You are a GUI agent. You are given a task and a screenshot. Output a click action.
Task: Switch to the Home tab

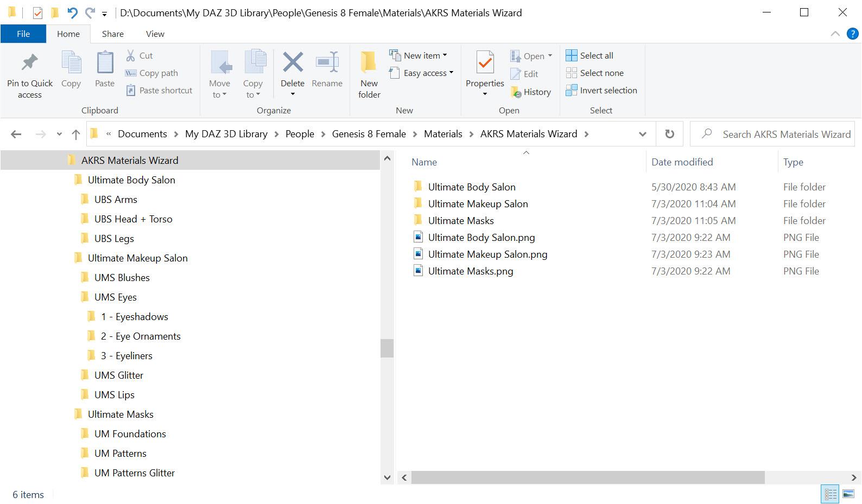tap(68, 34)
